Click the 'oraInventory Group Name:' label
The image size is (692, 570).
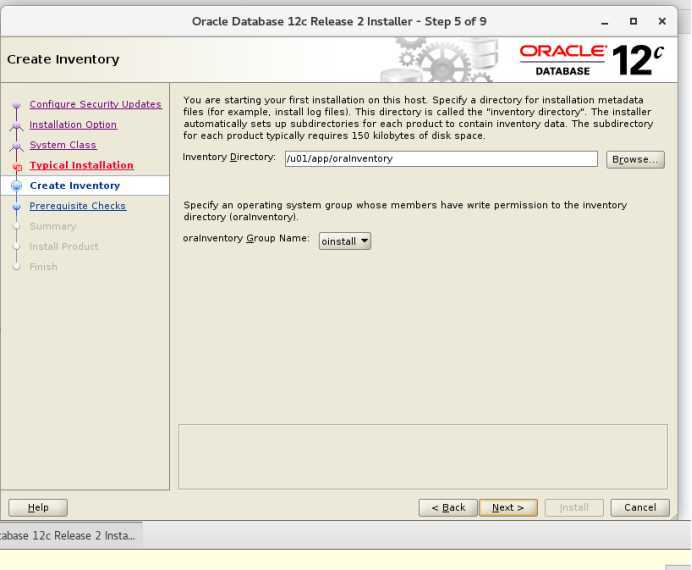click(x=246, y=238)
